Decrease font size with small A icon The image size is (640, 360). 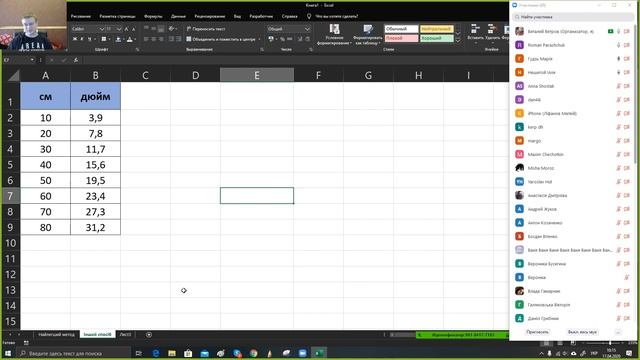[133, 29]
